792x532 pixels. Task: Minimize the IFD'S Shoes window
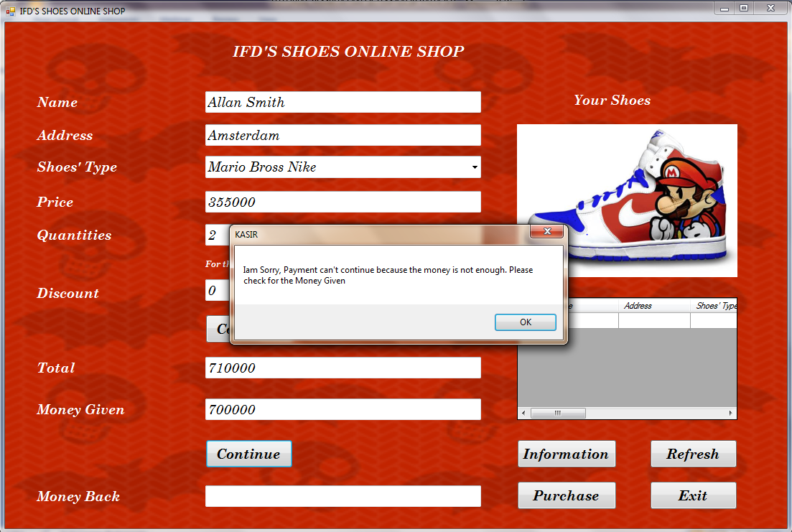point(724,9)
